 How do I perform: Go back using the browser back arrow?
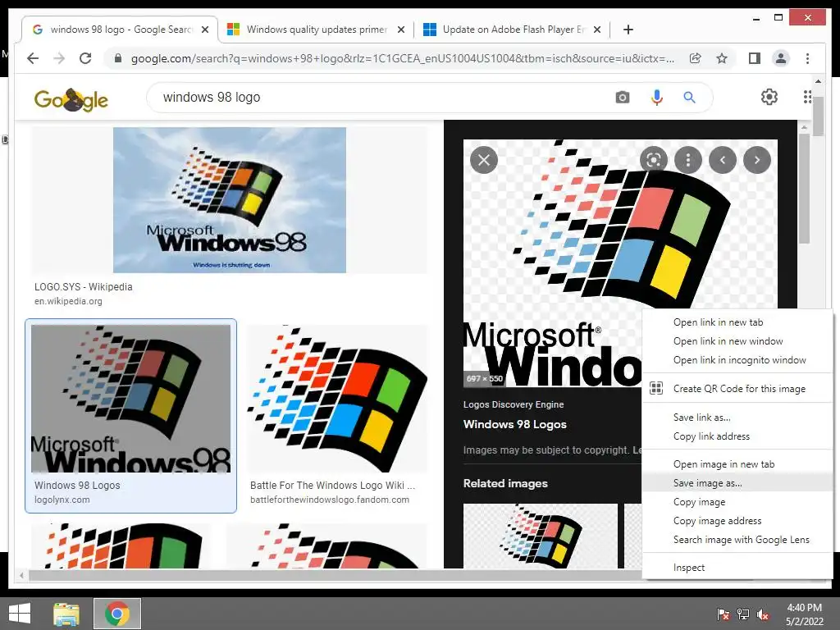tap(33, 58)
